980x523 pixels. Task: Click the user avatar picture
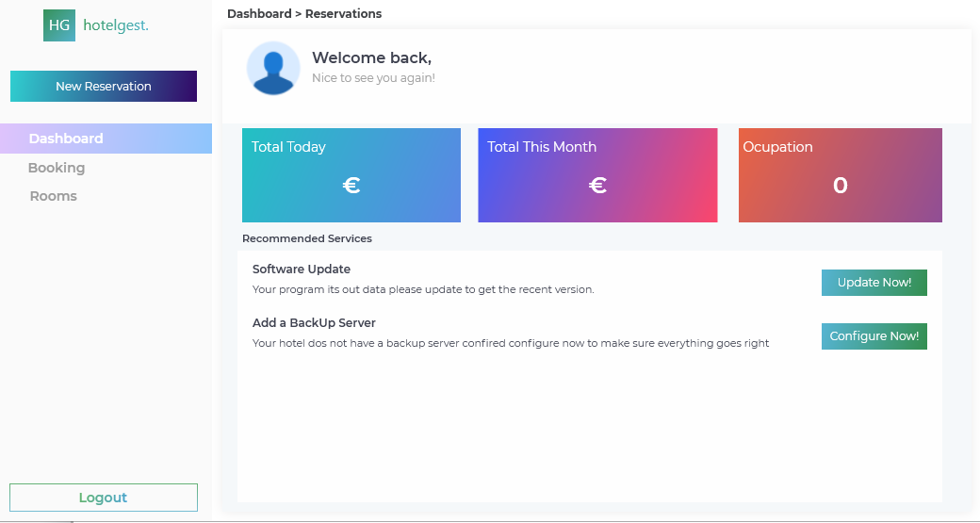(273, 68)
